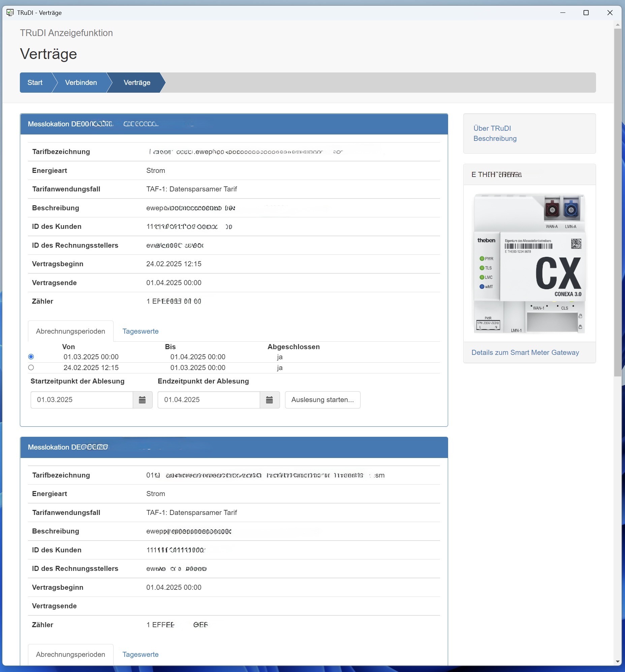Screen dimensions: 625x672
Task: Click the TRuDI app icon in title bar
Action: click(10, 12)
